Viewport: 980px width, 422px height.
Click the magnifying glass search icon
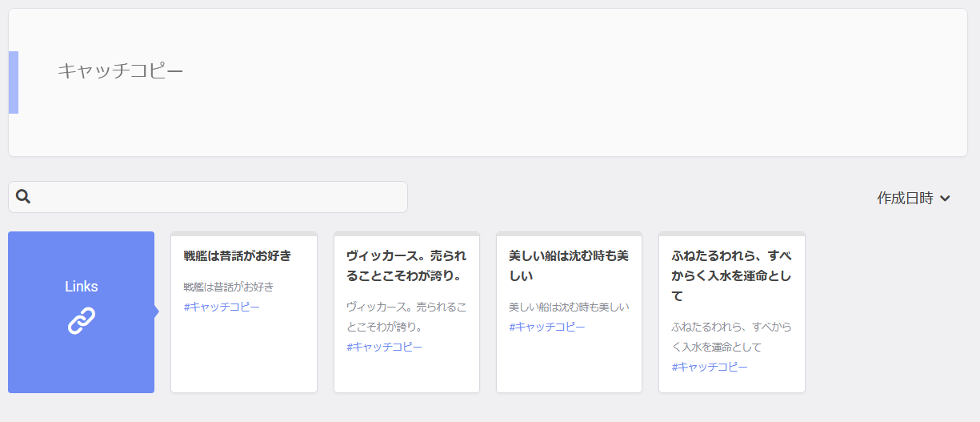point(23,197)
